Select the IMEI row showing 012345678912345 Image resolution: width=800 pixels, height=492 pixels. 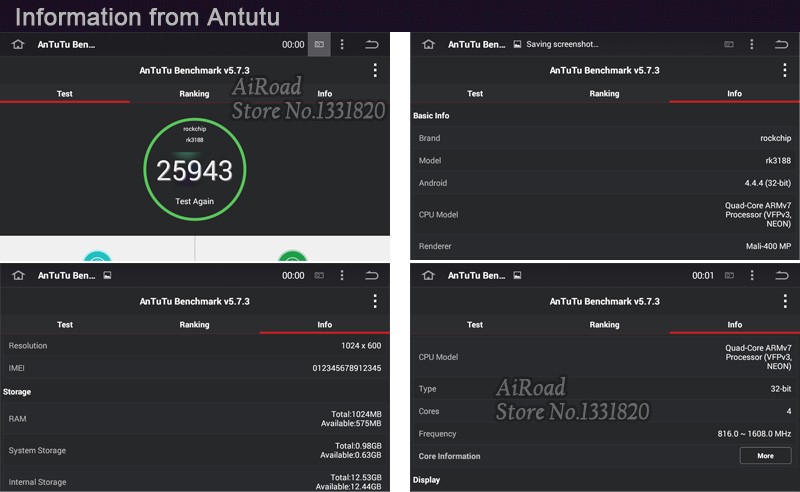tap(194, 368)
